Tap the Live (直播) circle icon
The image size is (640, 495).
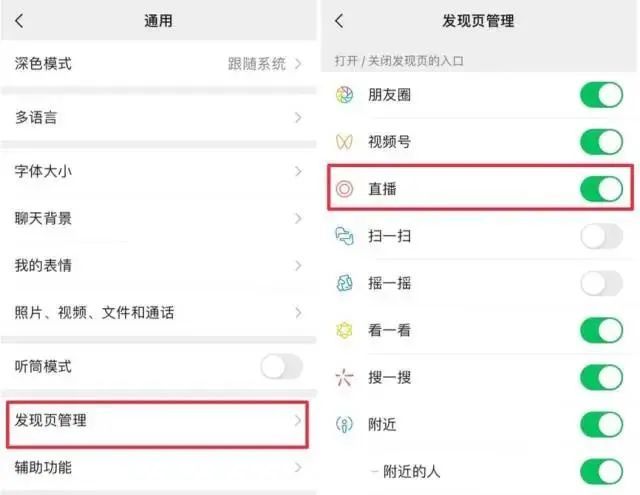[344, 189]
